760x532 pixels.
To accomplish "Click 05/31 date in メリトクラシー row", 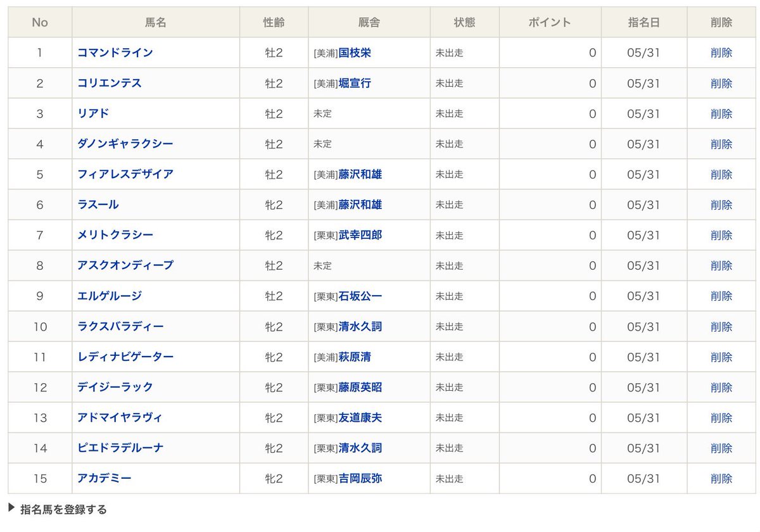I will point(644,235).
